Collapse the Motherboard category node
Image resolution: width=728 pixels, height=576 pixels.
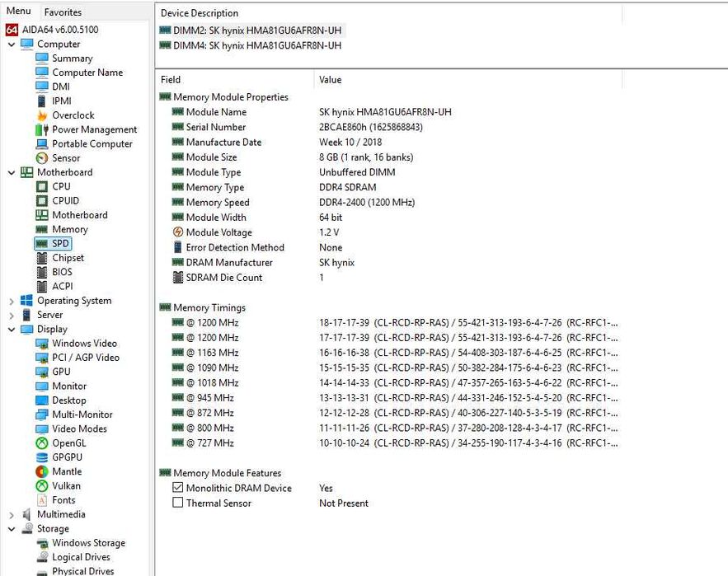click(x=12, y=173)
